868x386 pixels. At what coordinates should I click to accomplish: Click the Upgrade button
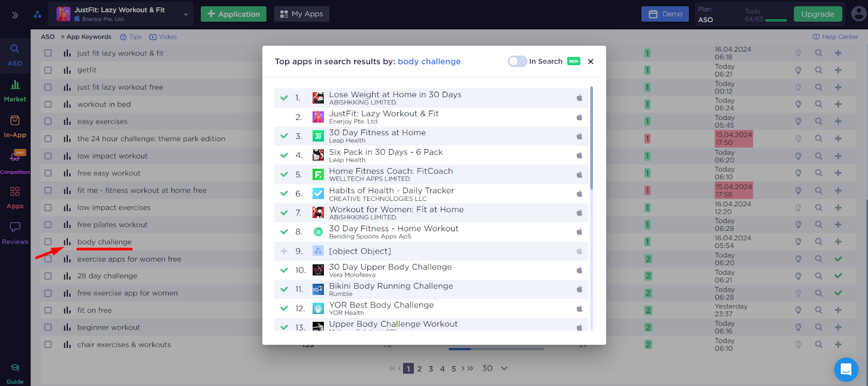pyautogui.click(x=818, y=14)
